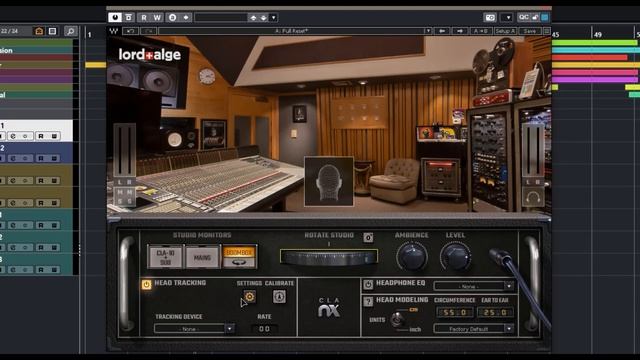Click the Save button in Waves toolbar
Viewport: 640px width, 360px height.
530,31
